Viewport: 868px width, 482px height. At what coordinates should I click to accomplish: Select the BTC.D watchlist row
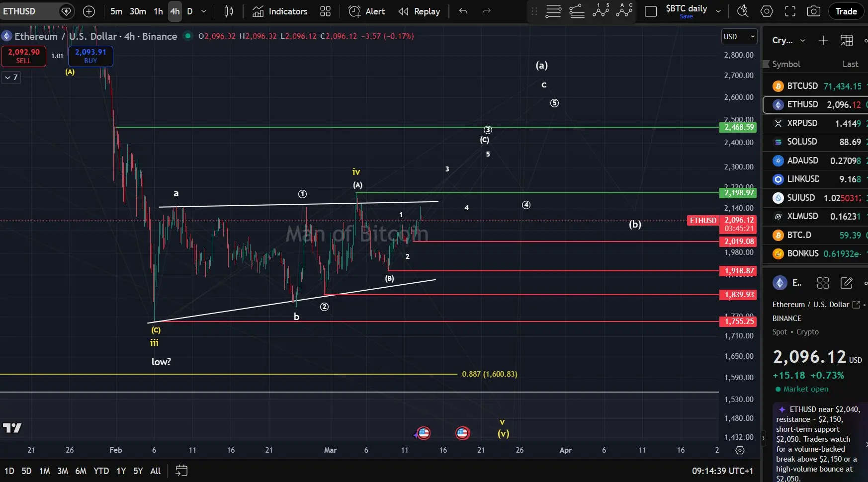[x=816, y=235]
